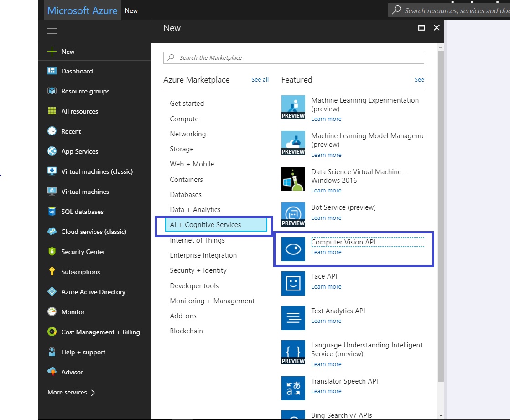Click the Face API smiley icon
This screenshot has width=510, height=420.
coord(293,284)
